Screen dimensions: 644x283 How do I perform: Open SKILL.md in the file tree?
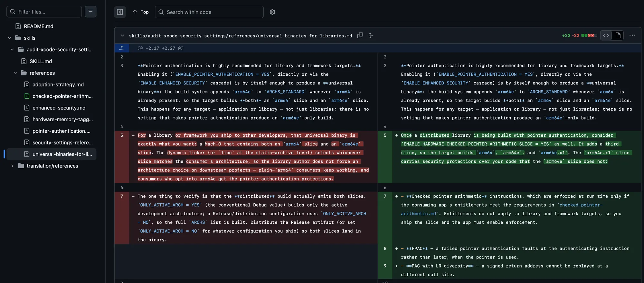click(41, 61)
